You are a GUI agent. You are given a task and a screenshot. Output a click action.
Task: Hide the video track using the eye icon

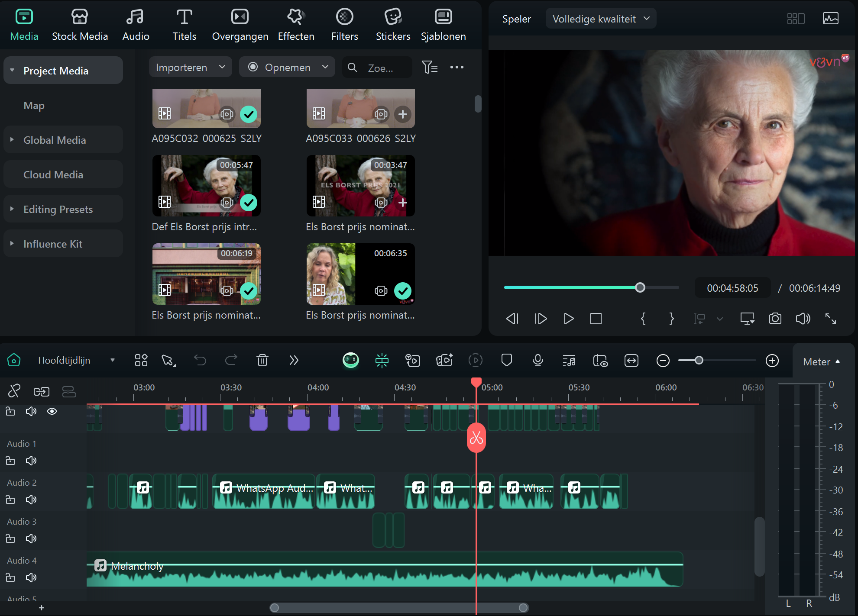coord(52,411)
